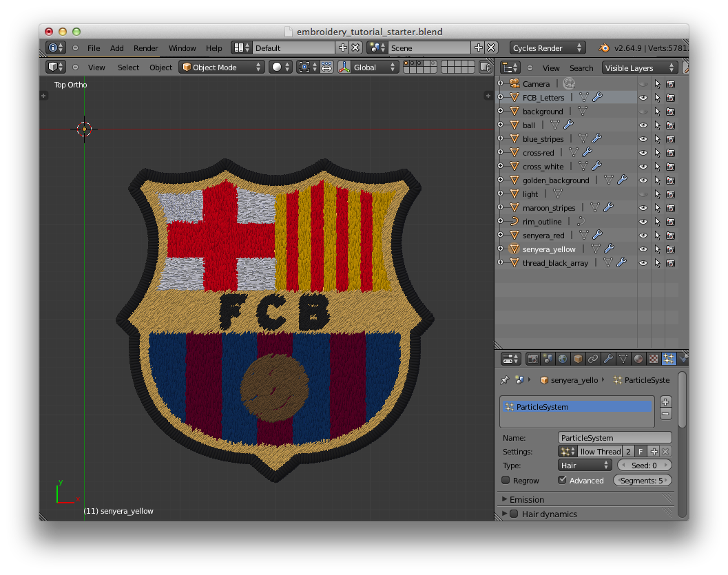This screenshot has width=728, height=575.
Task: Toggle visibility eye of blue_stripes
Action: (643, 139)
